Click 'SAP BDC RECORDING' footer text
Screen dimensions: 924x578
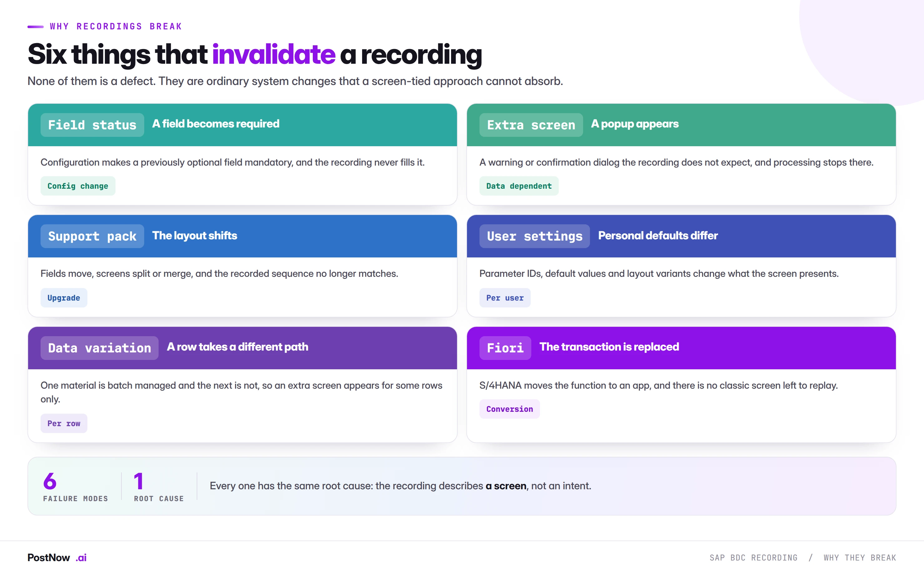pyautogui.click(x=753, y=558)
